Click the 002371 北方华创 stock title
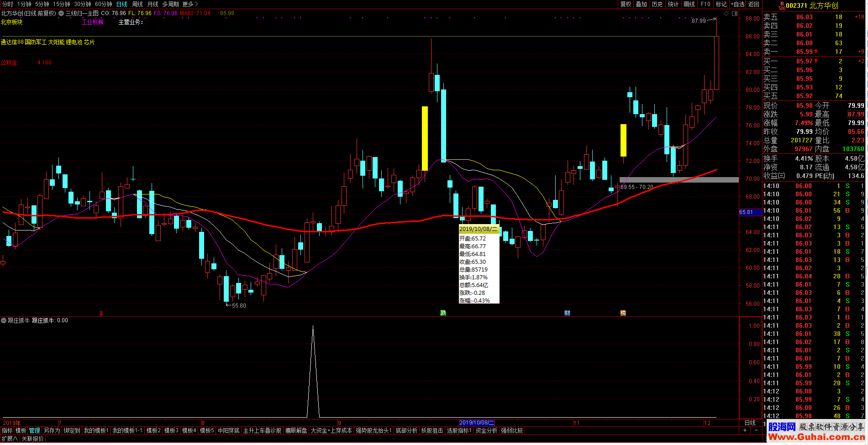The width and height of the screenshot is (868, 445). [812, 5]
